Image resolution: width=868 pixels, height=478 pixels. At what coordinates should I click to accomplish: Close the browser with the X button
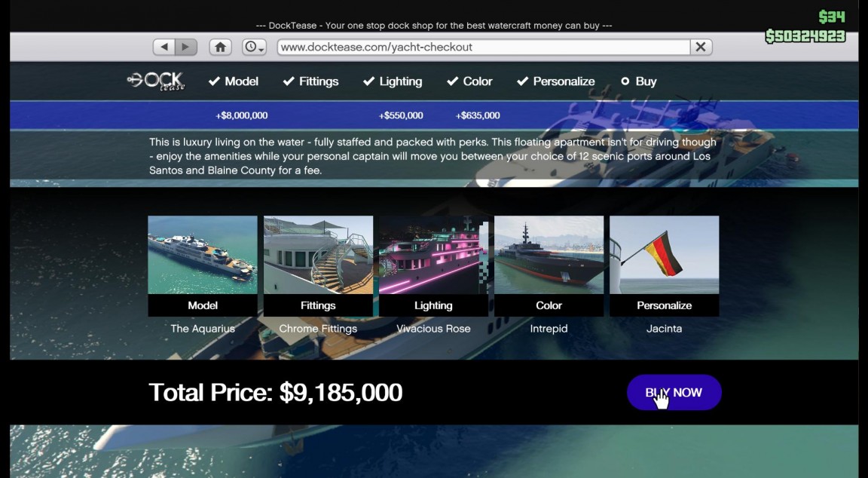(701, 47)
